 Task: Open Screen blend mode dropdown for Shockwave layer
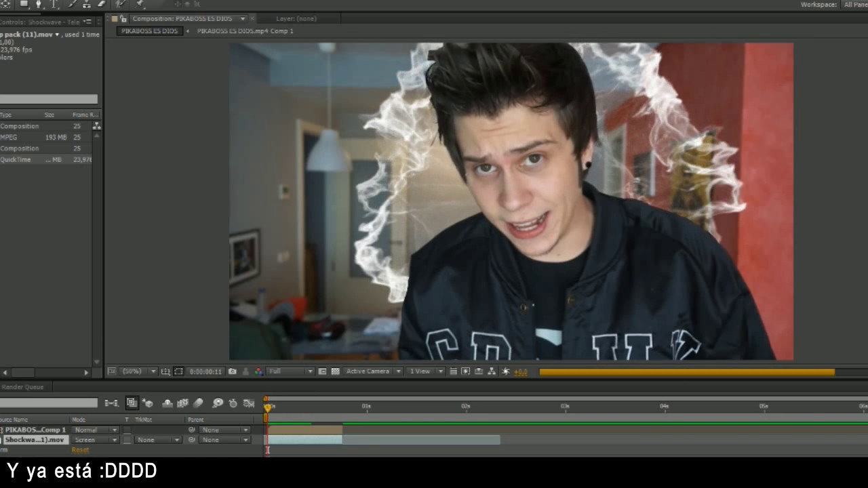95,440
